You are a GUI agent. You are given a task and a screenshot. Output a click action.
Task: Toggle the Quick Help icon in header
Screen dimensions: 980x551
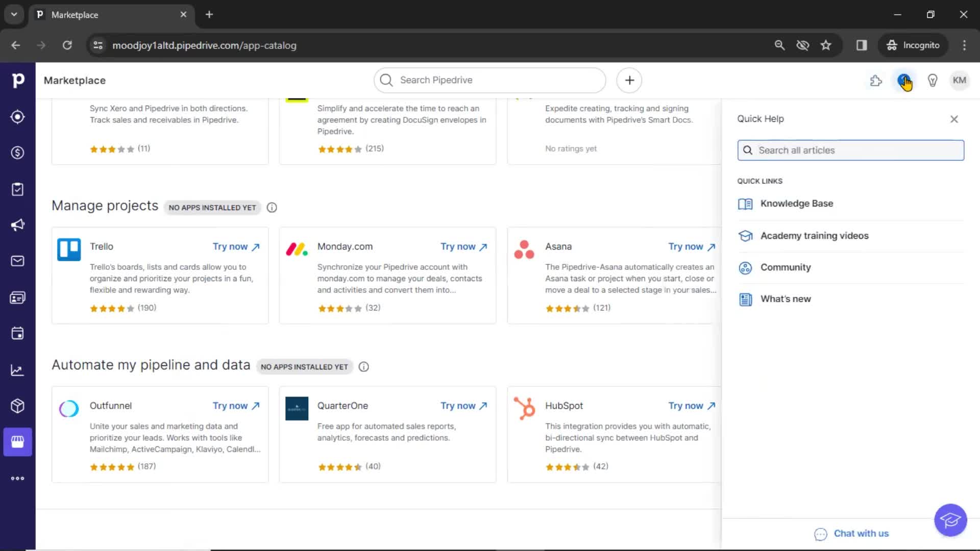click(904, 81)
